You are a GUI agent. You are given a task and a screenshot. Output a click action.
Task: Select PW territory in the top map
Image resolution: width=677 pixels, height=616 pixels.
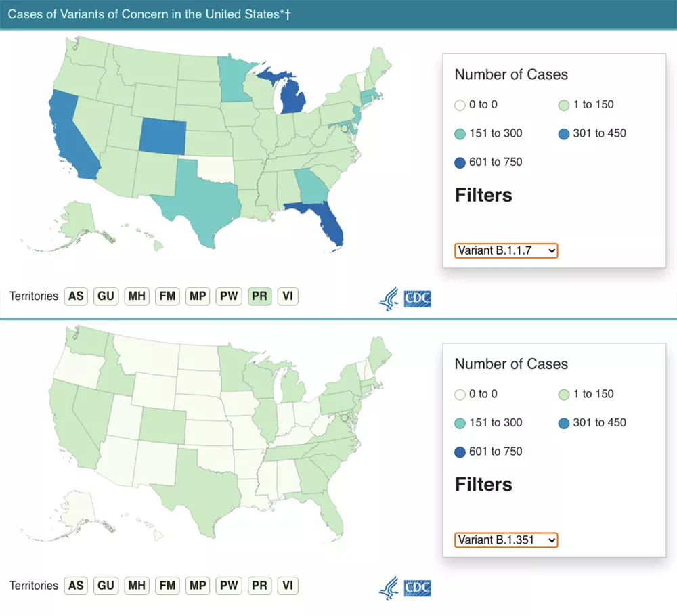(229, 296)
